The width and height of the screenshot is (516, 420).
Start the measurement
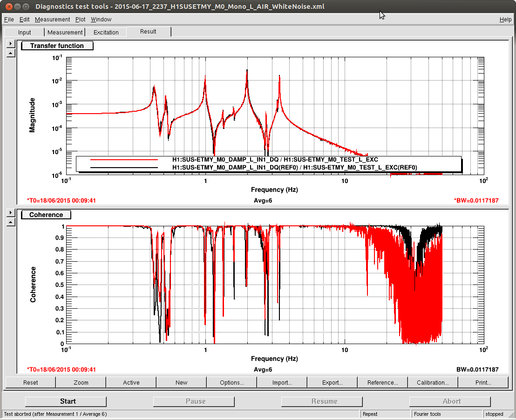pyautogui.click(x=66, y=401)
